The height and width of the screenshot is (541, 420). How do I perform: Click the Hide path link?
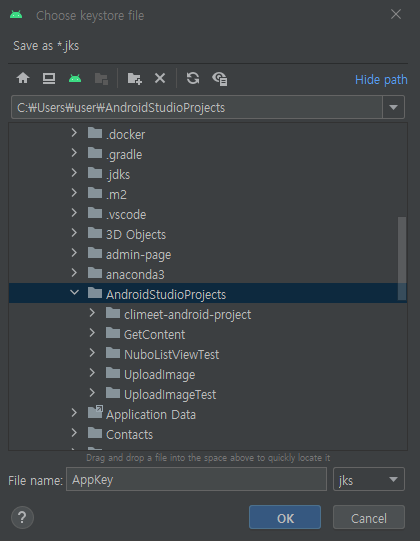pos(381,80)
